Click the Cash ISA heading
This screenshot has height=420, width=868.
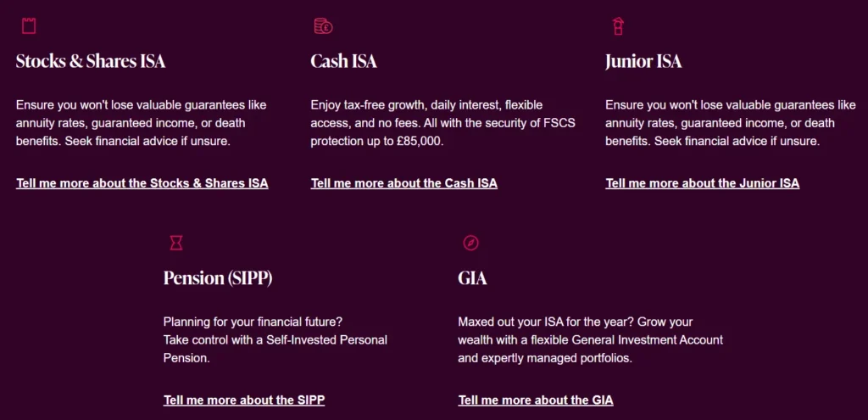point(343,61)
